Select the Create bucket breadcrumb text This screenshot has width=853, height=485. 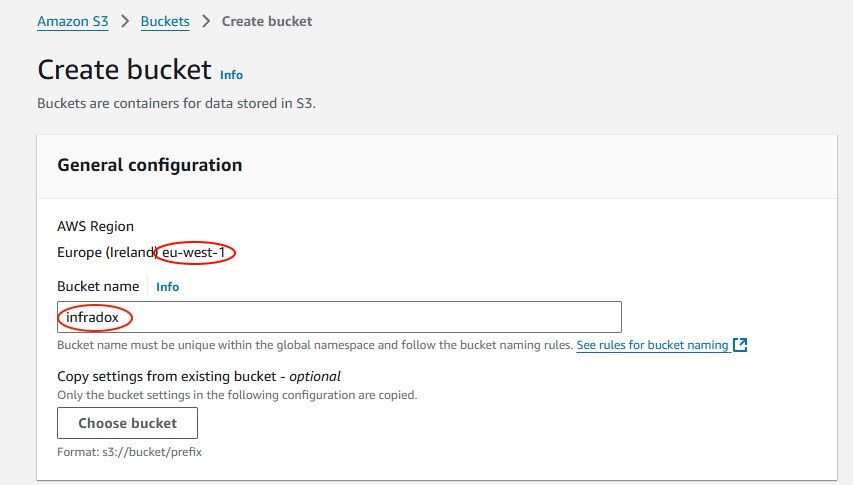(267, 21)
